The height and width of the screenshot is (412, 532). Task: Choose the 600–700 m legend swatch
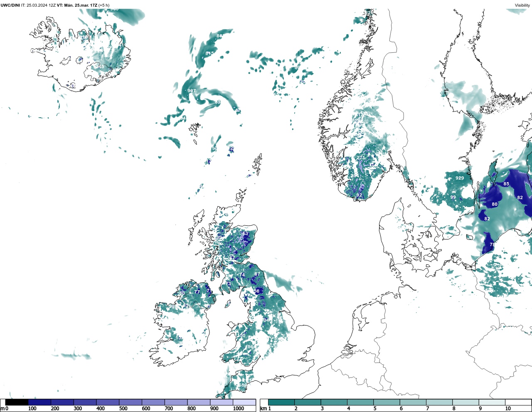(x=153, y=402)
